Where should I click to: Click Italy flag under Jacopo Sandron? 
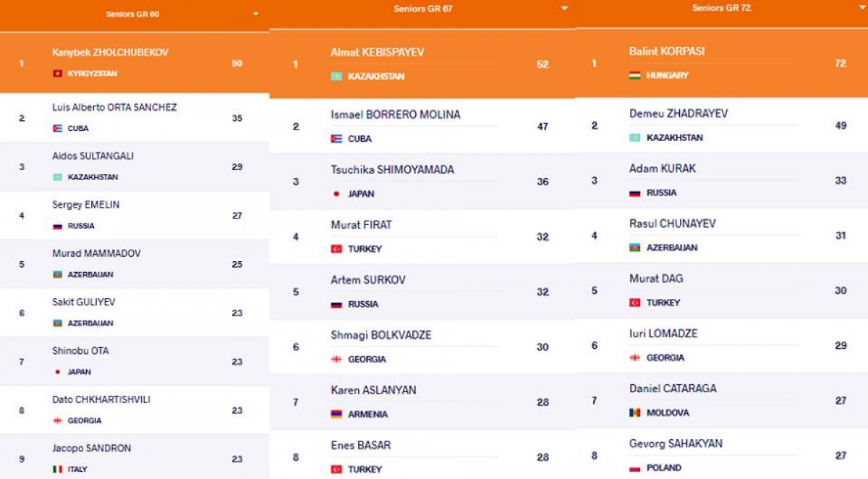[57, 470]
